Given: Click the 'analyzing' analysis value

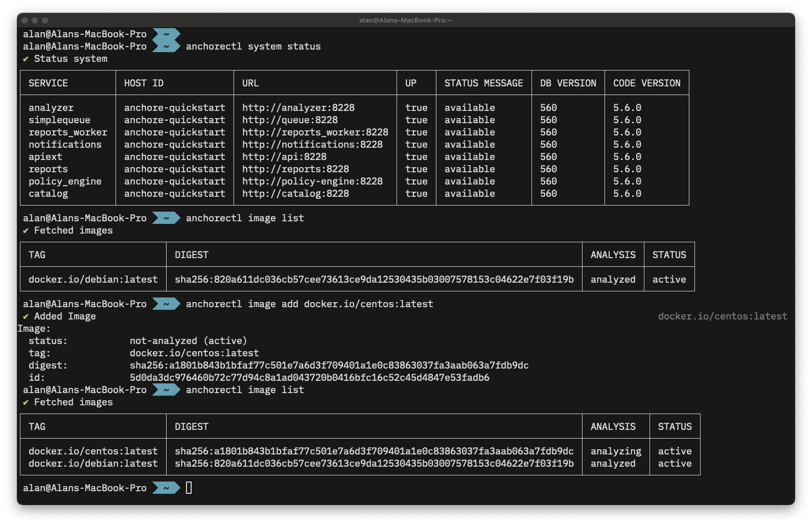Looking at the screenshot, I should click(616, 451).
